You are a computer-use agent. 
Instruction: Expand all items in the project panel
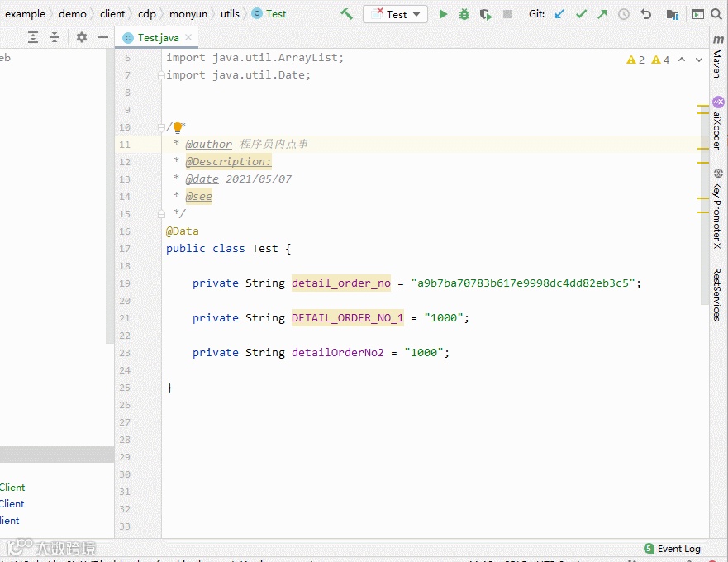click(x=33, y=37)
